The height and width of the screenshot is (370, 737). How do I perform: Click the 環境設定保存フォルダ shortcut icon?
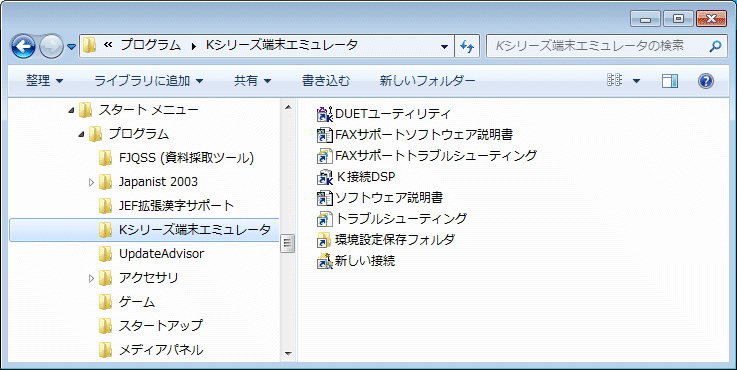(x=325, y=240)
